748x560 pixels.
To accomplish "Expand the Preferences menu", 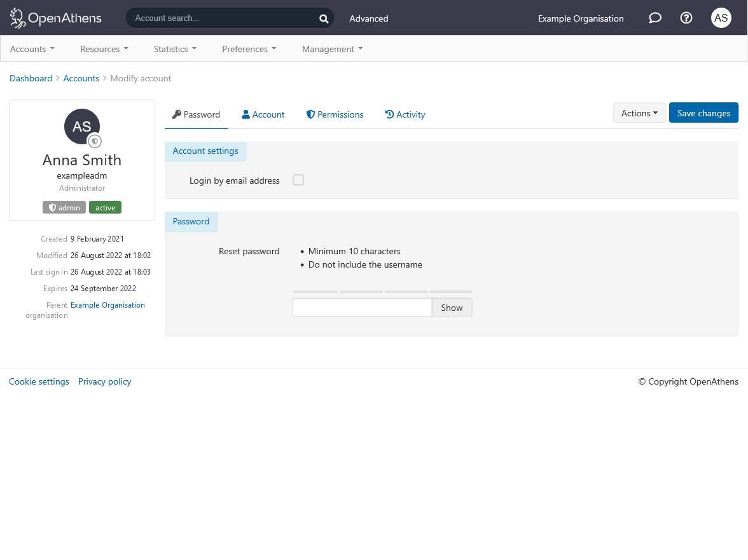I will point(249,49).
